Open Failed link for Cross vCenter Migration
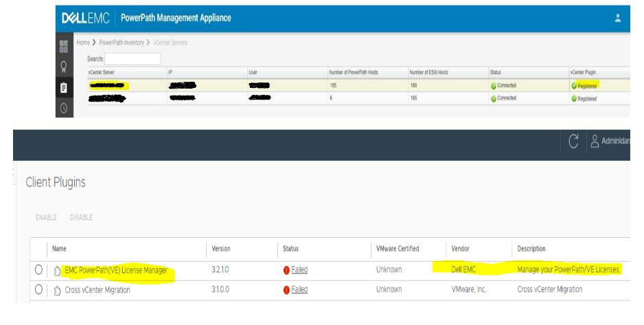 click(299, 290)
